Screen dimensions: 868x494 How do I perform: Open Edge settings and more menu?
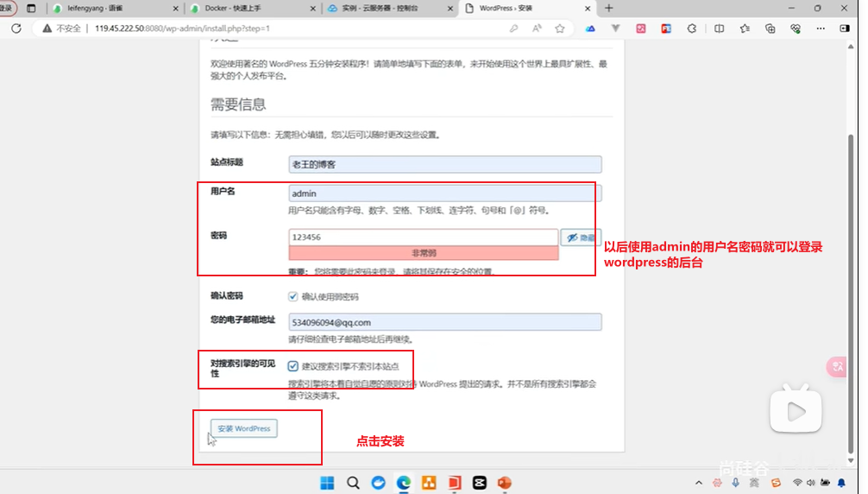(x=821, y=28)
